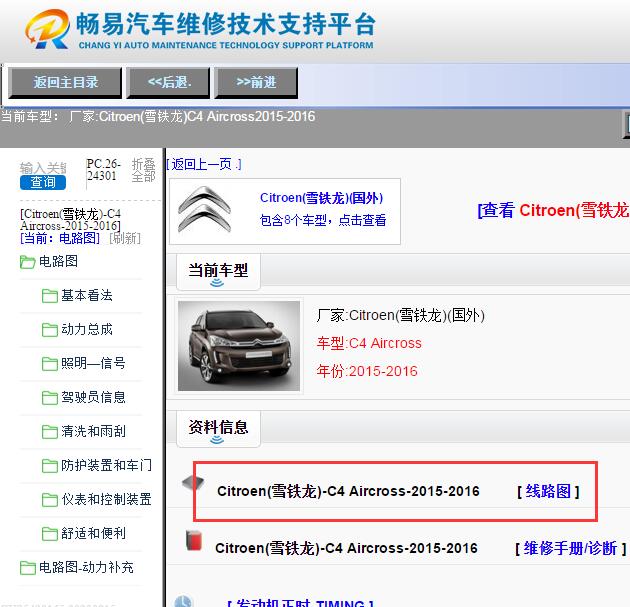Click 包含8个车型，点击查看 link
The width and height of the screenshot is (630, 607).
click(x=323, y=220)
